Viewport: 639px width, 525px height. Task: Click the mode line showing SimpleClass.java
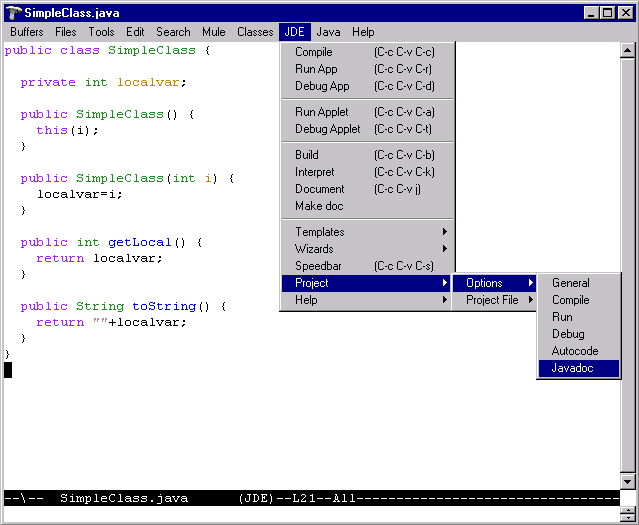pyautogui.click(x=312, y=498)
